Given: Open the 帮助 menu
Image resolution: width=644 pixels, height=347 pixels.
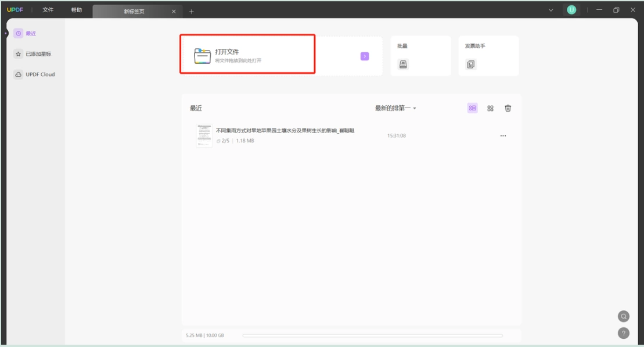Looking at the screenshot, I should (x=77, y=10).
